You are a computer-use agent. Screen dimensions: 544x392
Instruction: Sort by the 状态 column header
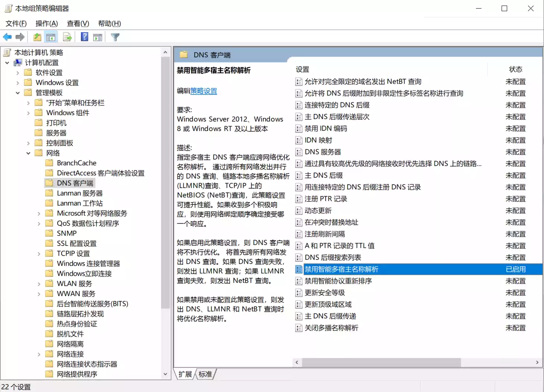coord(515,69)
